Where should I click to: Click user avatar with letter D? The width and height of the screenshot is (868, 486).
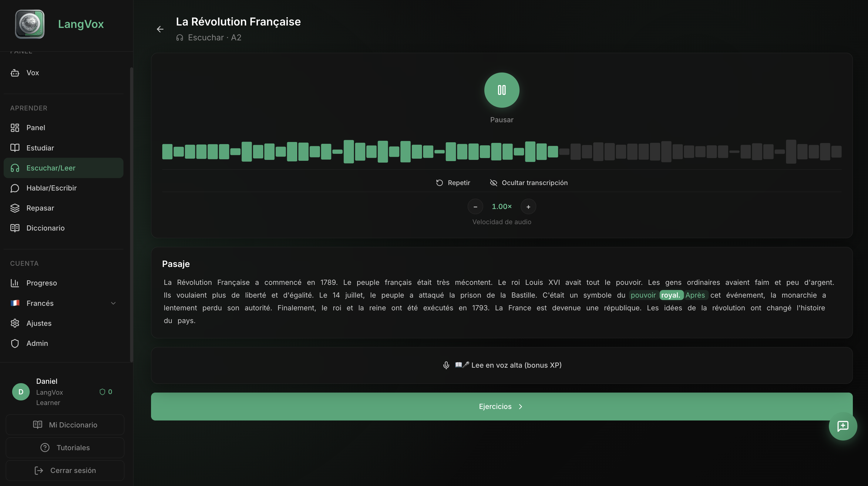[21, 392]
